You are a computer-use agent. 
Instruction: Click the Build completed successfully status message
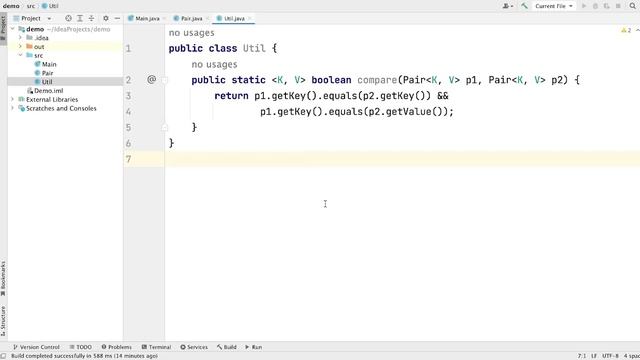point(84,356)
